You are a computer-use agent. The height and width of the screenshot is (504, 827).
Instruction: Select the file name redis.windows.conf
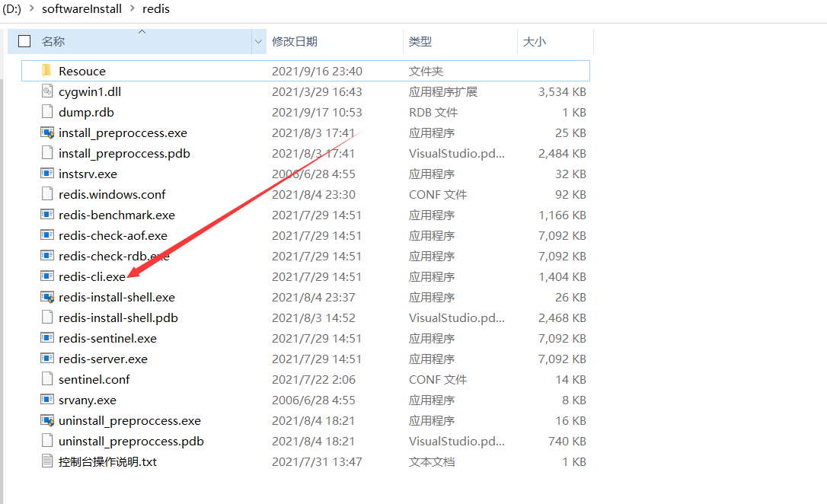(x=112, y=195)
